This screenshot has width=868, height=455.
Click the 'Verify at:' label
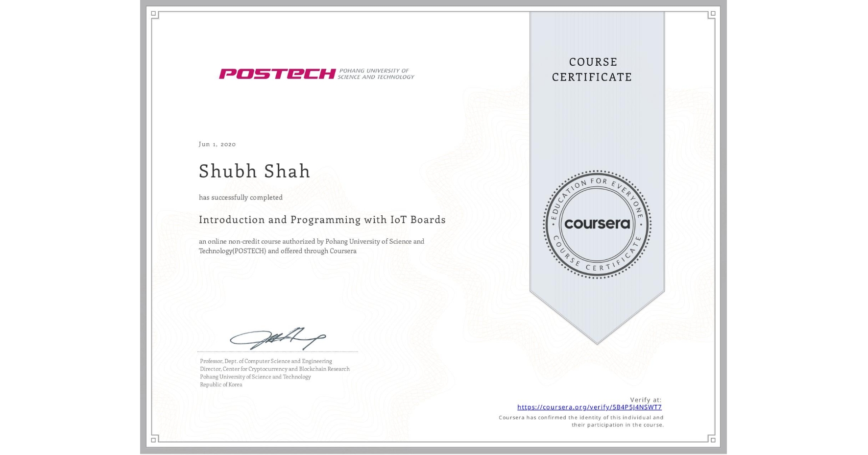[646, 399]
